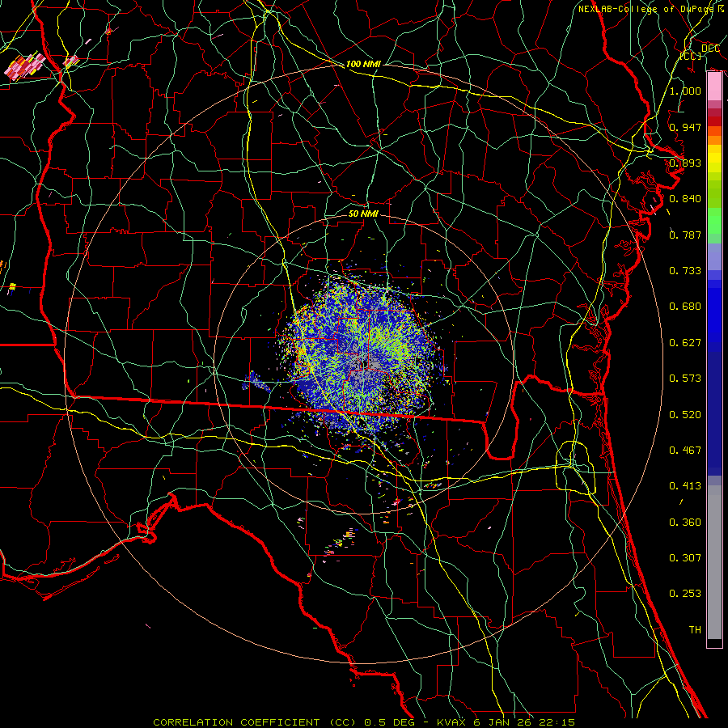Click the "TH" threshold label in the legend

(695, 630)
